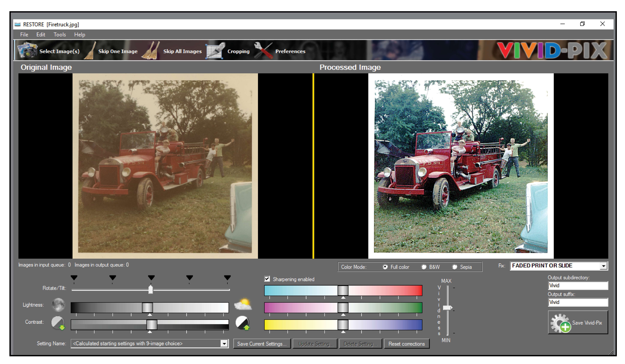625x364 pixels.
Task: Open the Fix dropdown Faded Print or Slide
Action: 559,266
